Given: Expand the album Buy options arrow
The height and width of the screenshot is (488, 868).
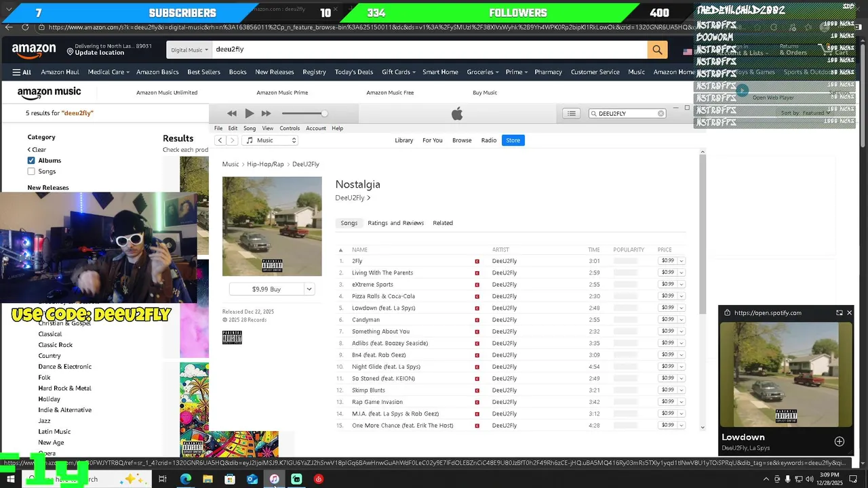Looking at the screenshot, I should click(x=309, y=289).
